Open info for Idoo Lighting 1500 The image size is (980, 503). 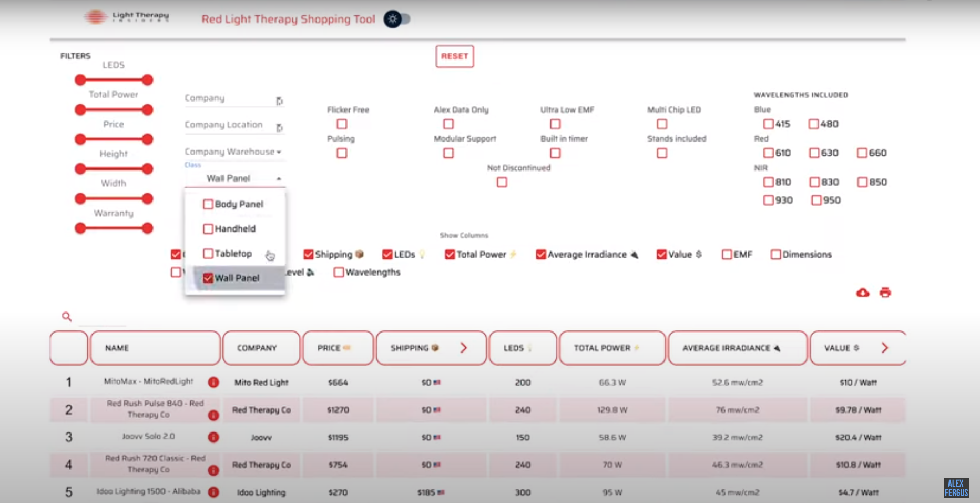[213, 492]
